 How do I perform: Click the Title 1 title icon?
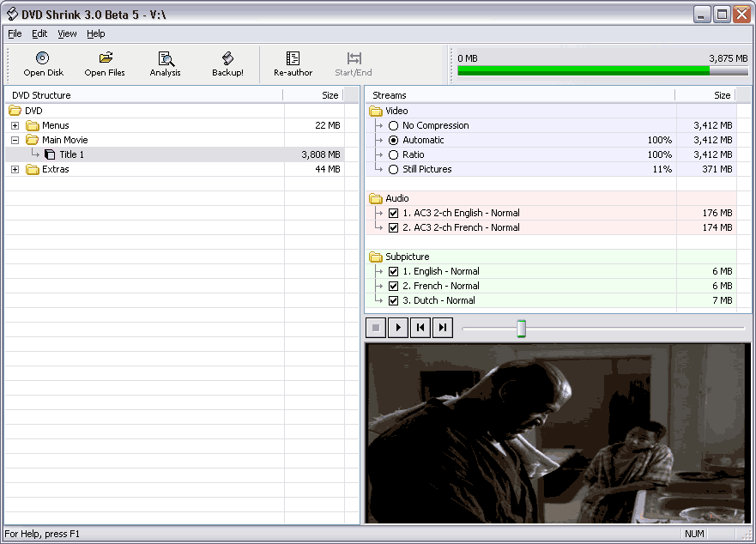coord(50,154)
